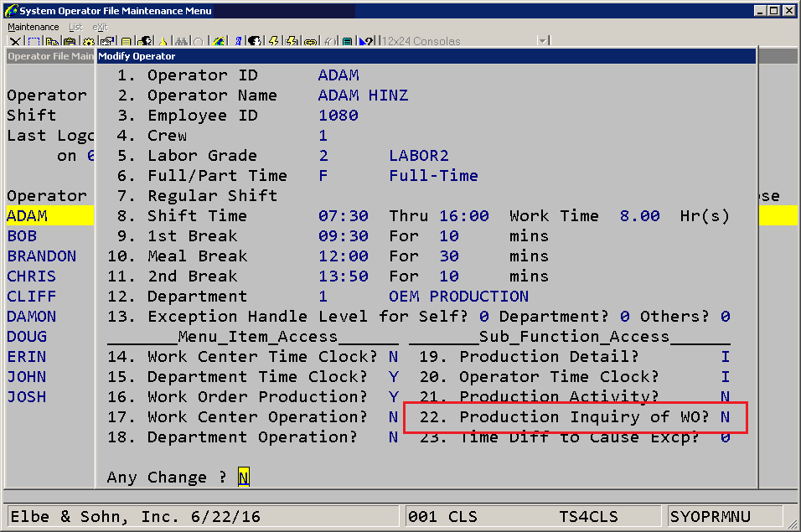
Task: Click Production Inquiry of WO N value
Action: point(726,417)
